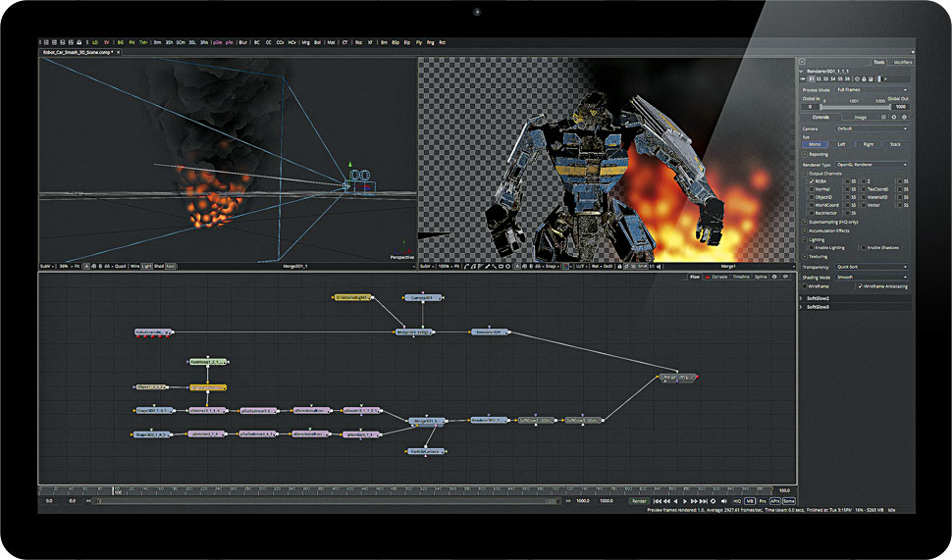
Task: Click the Blur tool in the toolbar
Action: [242, 43]
